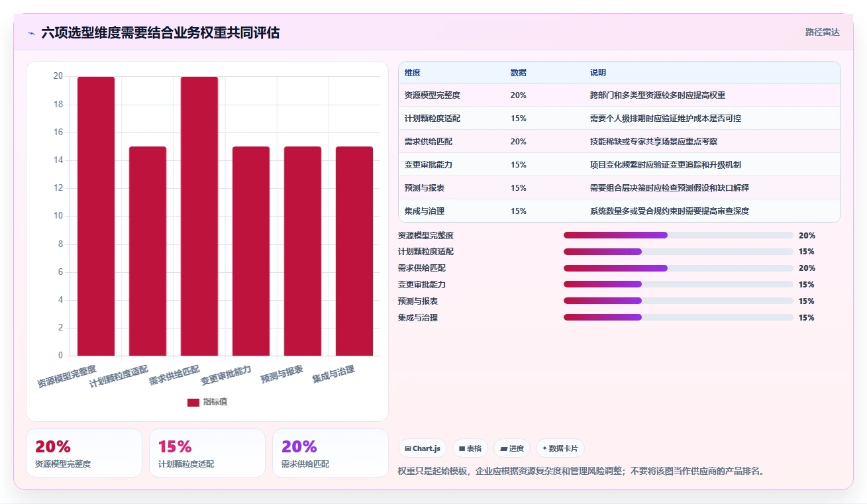Click the footnote starting with 权重只是起始模板
The height and width of the screenshot is (504, 867).
(x=581, y=472)
